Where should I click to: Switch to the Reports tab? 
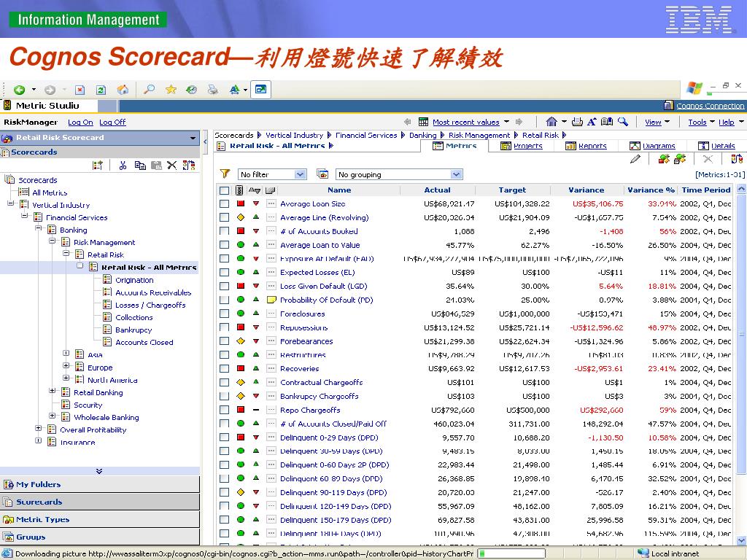tap(586, 146)
